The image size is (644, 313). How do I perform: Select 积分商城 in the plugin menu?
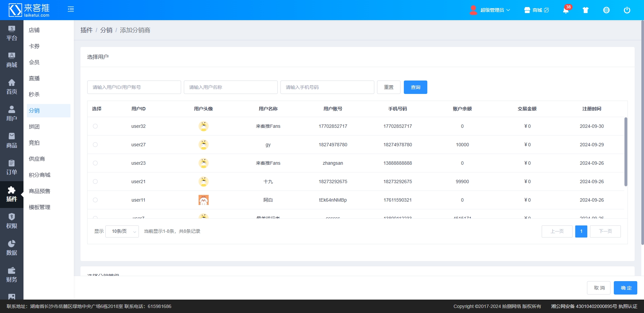click(x=40, y=175)
